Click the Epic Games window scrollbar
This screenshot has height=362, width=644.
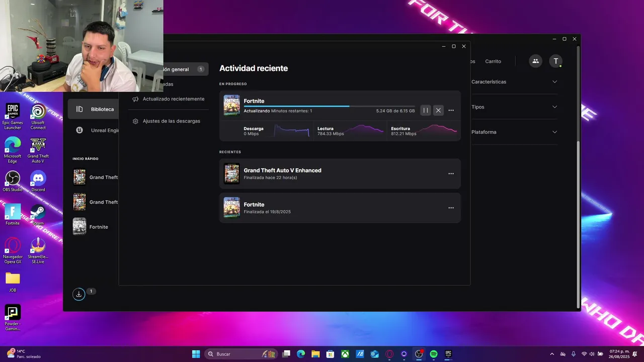pos(579,225)
